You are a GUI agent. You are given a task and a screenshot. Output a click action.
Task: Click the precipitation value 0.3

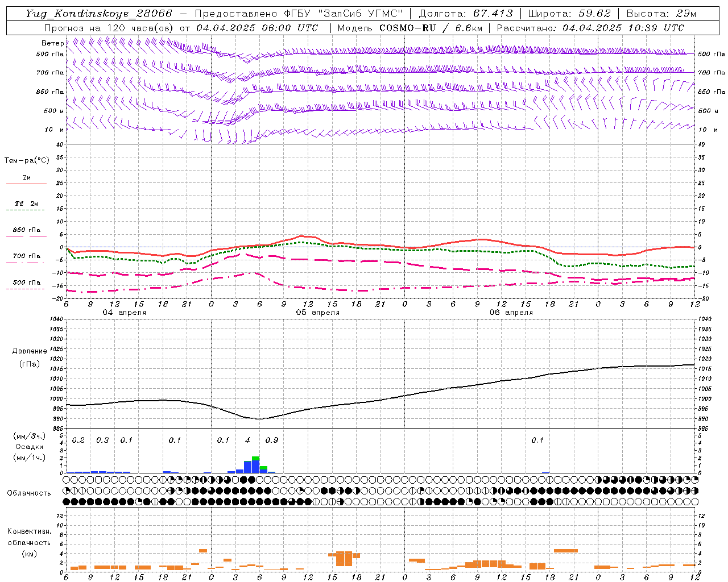(x=102, y=440)
